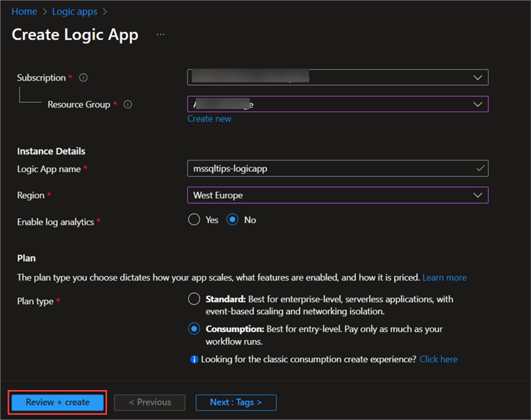531x420 pixels.
Task: Expand the Resource Group dropdown
Action: point(338,104)
